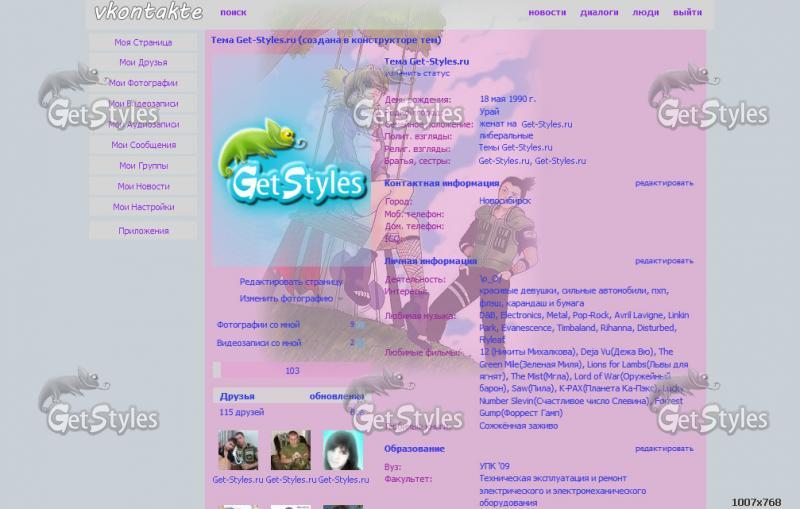Screen dimensions: 800x509
Task: Open Мои Новости in the sidebar
Action: click(x=143, y=186)
